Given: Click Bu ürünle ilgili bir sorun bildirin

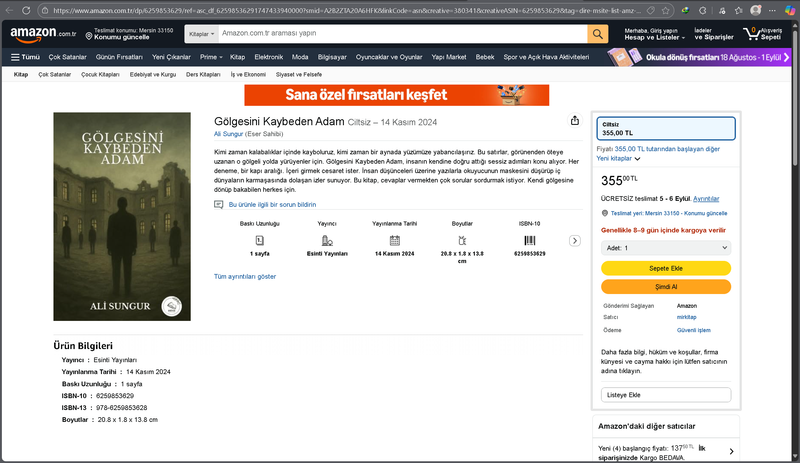Looking at the screenshot, I should point(272,205).
